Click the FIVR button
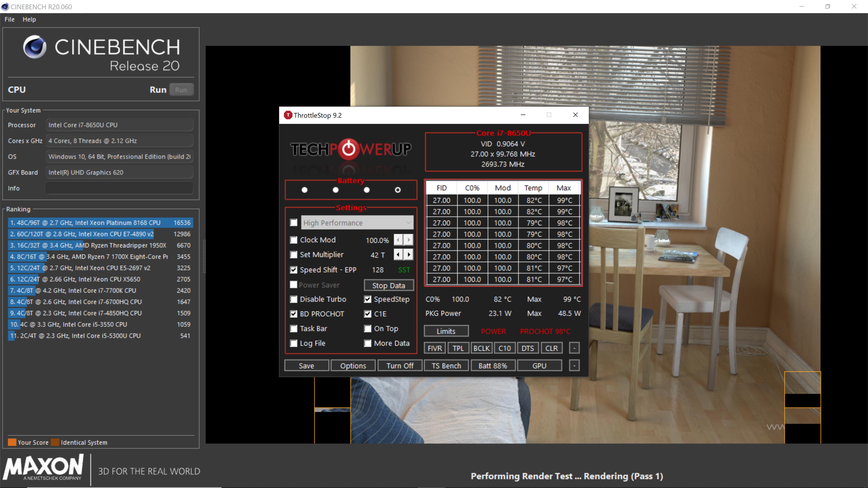This screenshot has height=488, width=868. (x=435, y=348)
